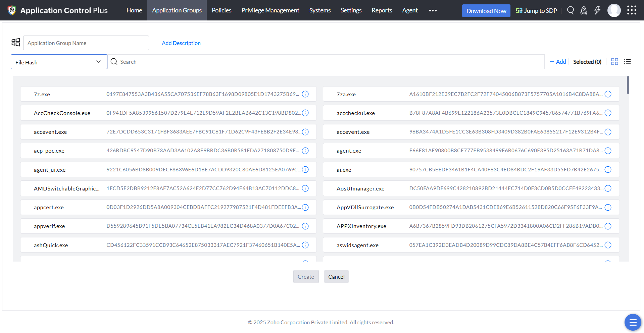Open the floating blue menu button

coord(633,322)
